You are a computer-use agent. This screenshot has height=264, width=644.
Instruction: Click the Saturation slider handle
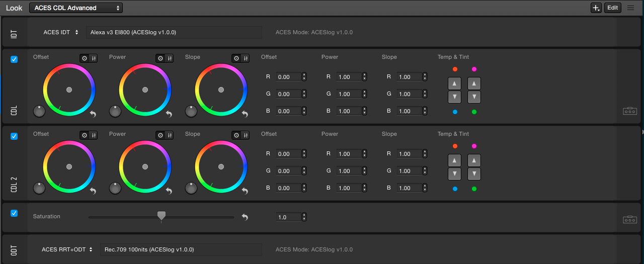162,216
